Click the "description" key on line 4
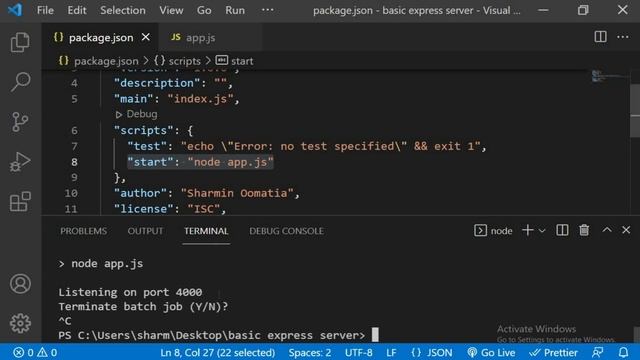The width and height of the screenshot is (640, 360). pyautogui.click(x=158, y=83)
